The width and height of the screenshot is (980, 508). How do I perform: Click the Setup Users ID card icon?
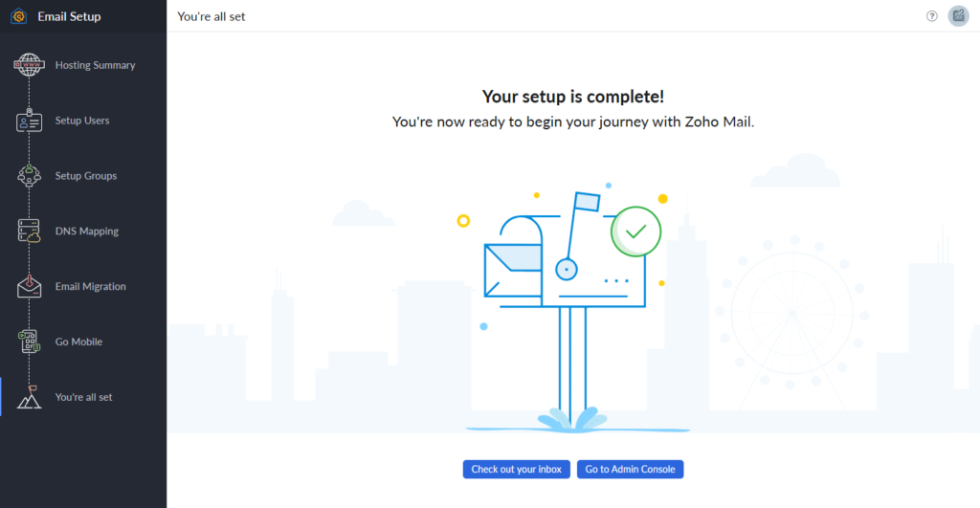(x=29, y=121)
